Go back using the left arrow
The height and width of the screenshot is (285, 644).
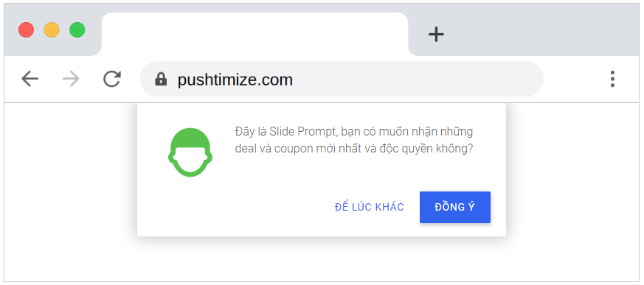[30, 79]
